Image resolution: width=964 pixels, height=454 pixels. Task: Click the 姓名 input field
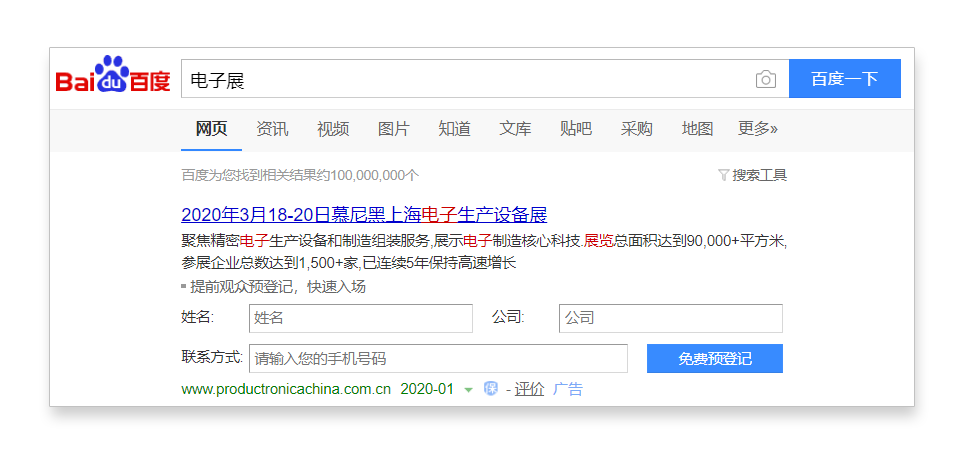(361, 318)
